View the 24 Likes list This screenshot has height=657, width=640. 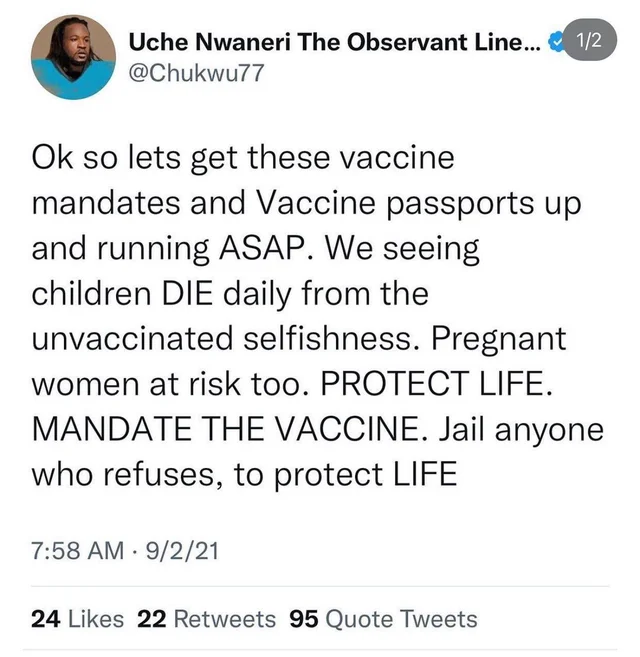pyautogui.click(x=78, y=619)
